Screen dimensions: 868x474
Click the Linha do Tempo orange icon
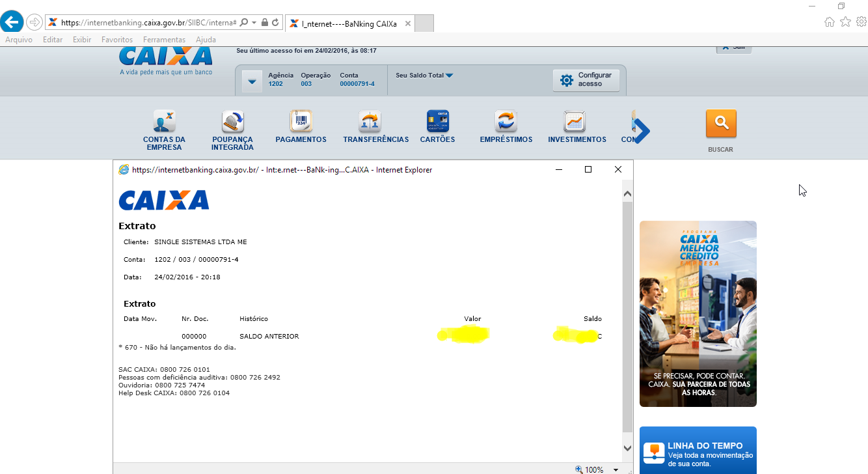654,454
